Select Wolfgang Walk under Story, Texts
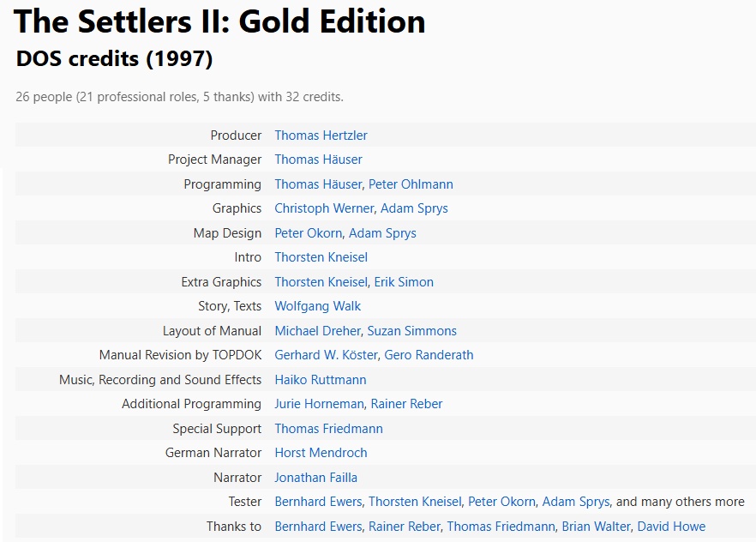 318,306
